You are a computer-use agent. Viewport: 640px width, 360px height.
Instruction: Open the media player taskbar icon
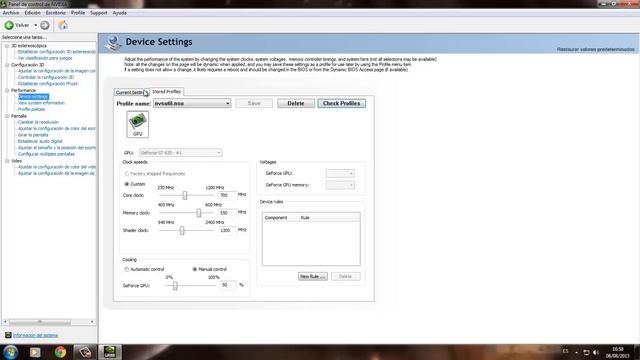35,352
